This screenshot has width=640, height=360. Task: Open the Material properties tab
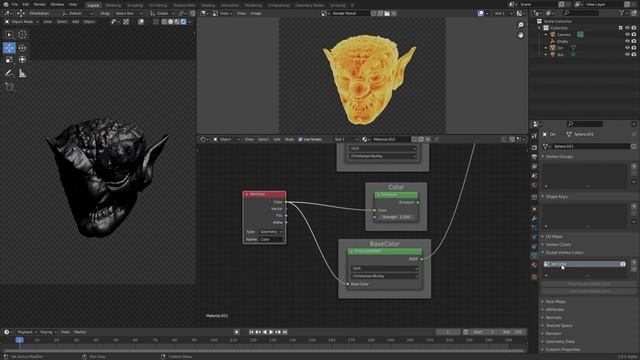534,265
